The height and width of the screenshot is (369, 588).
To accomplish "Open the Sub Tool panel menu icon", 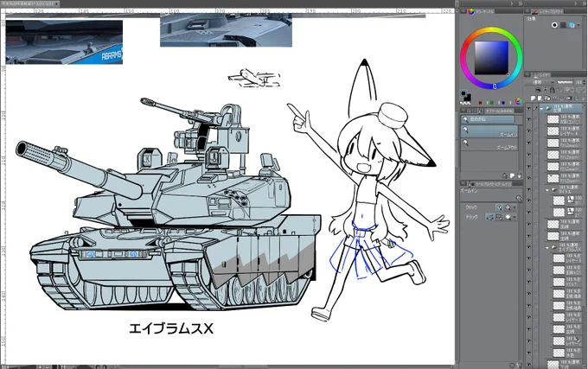I will pos(463,111).
